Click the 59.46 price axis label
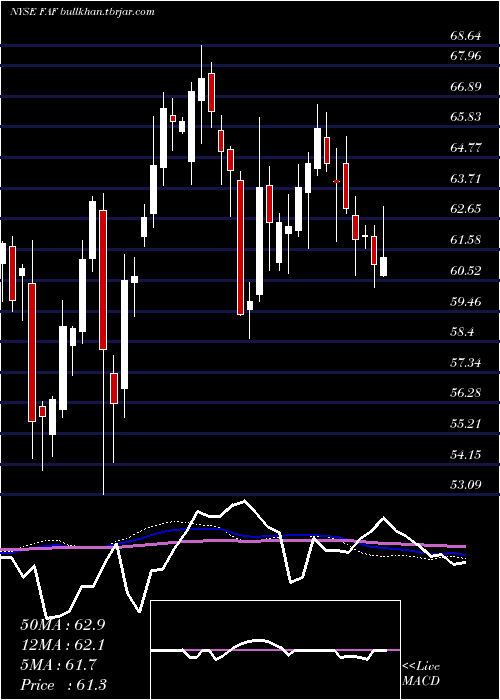The width and height of the screenshot is (500, 700). [x=466, y=302]
